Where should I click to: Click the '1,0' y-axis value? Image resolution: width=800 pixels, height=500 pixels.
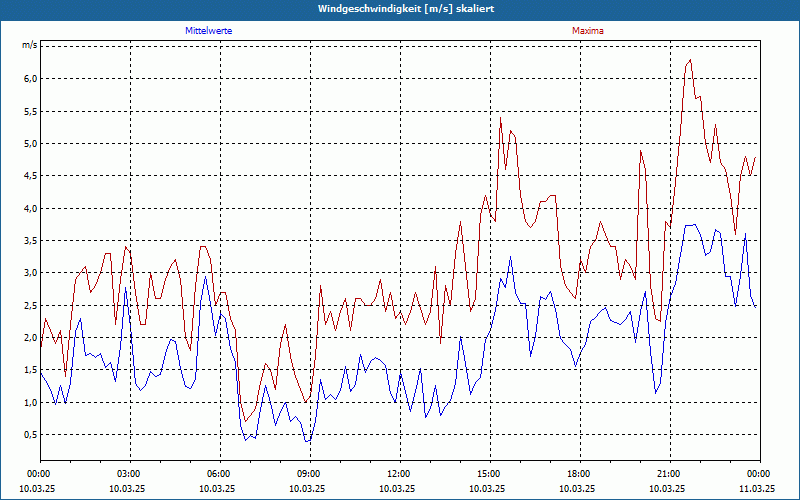click(x=31, y=402)
